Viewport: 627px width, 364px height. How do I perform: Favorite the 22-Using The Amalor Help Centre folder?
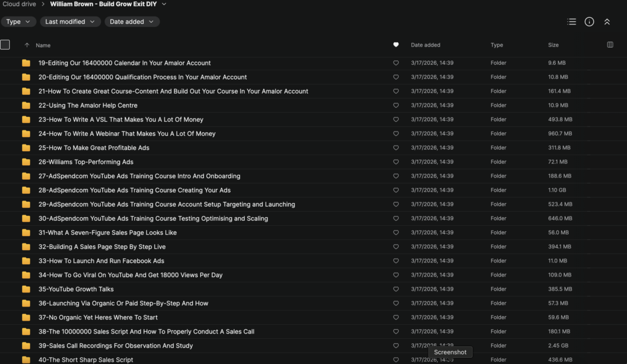tap(396, 106)
